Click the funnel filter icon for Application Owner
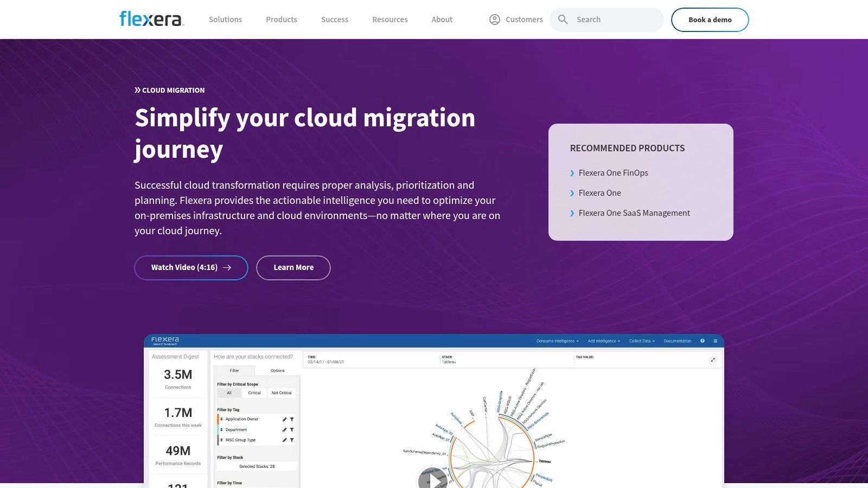Viewport: 868px width, 488px height. 292,419
